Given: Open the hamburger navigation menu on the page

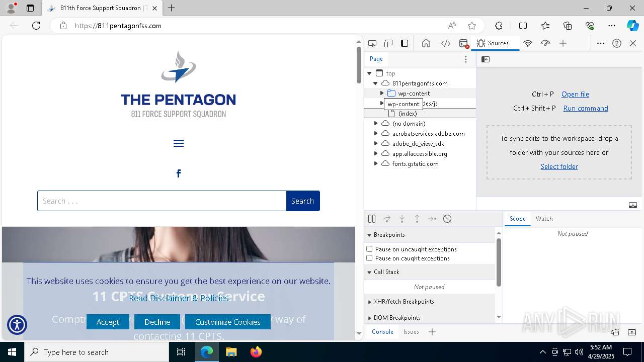Looking at the screenshot, I should click(x=179, y=143).
